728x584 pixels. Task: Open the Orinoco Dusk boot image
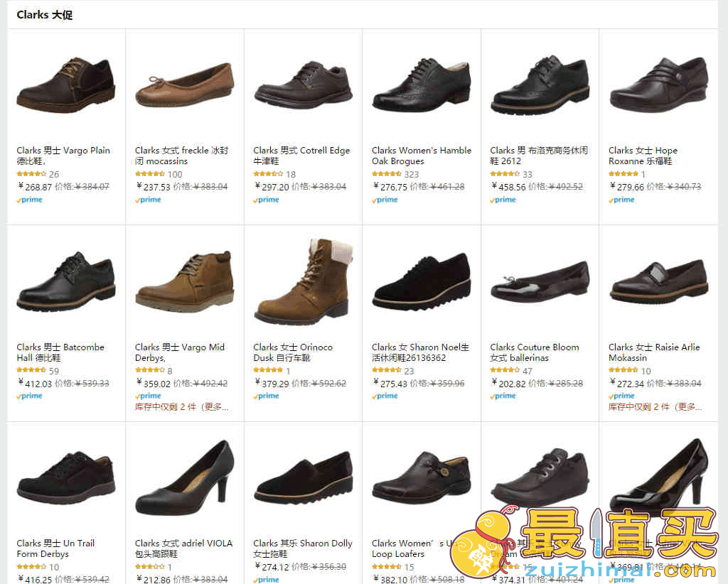pos(303,281)
